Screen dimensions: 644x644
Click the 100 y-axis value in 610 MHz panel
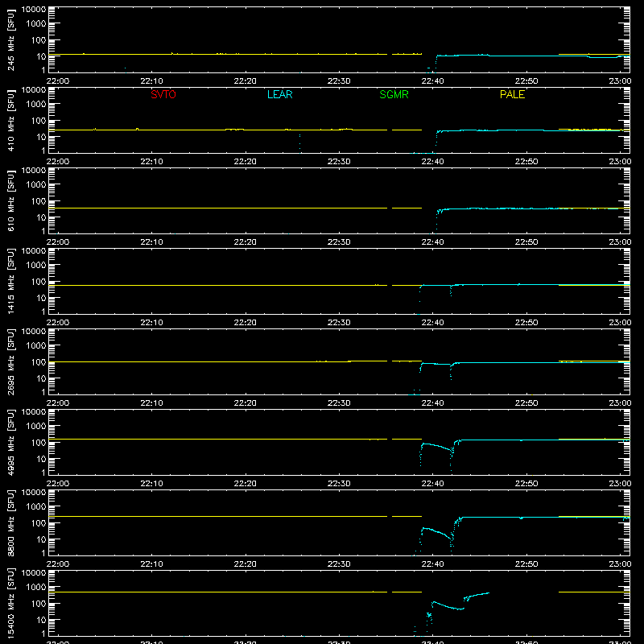[39, 201]
